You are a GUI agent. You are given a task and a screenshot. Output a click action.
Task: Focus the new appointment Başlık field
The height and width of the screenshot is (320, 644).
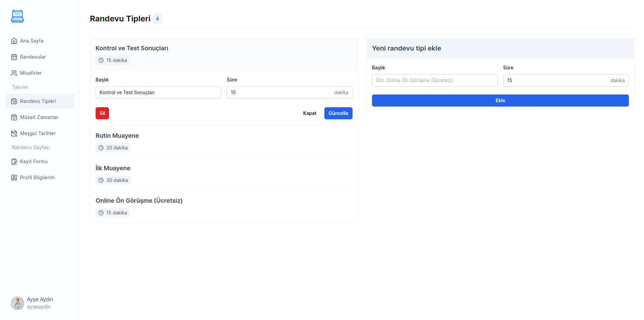(434, 80)
